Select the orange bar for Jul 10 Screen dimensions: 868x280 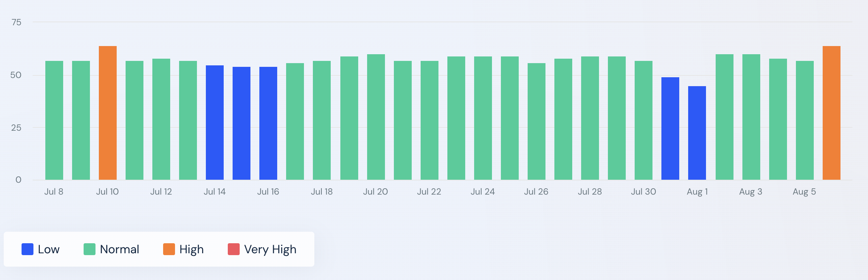[108, 113]
